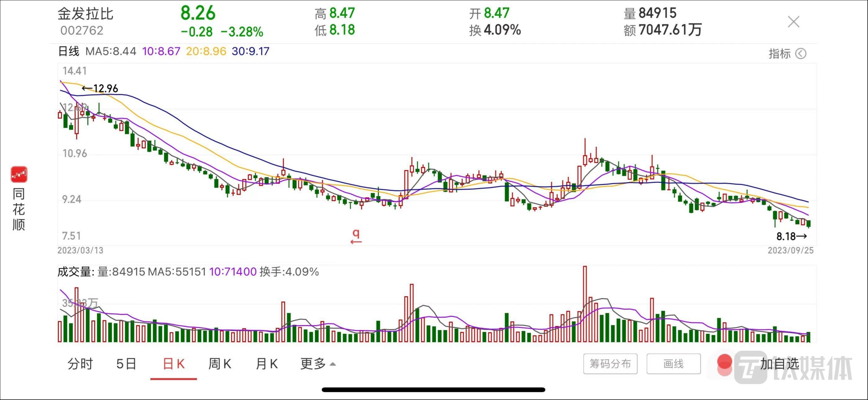Add stock via 加自选

click(780, 364)
